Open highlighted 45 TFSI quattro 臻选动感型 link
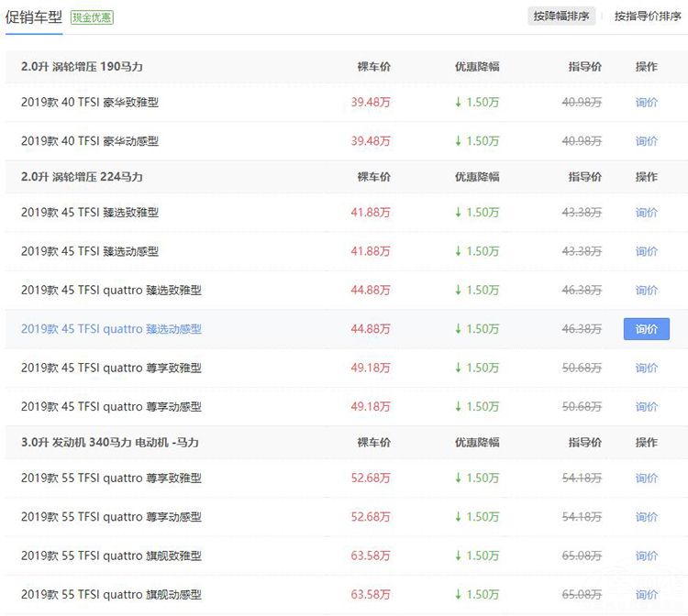 coord(111,329)
